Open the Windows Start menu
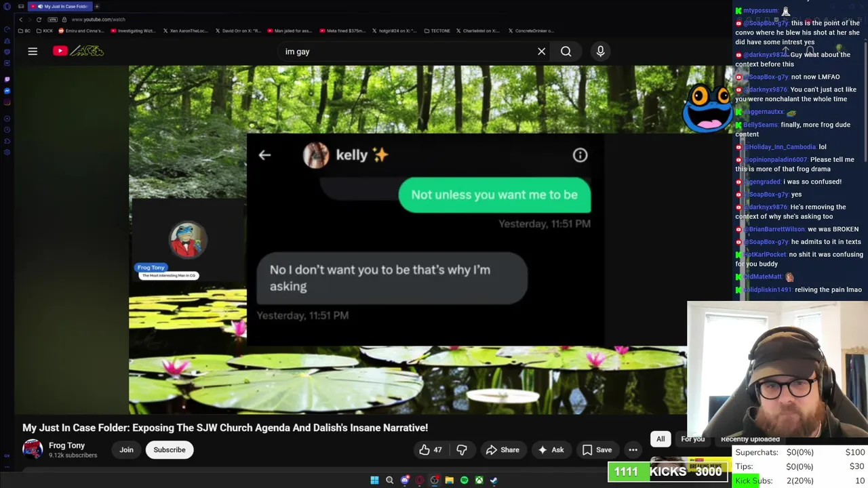 click(374, 480)
